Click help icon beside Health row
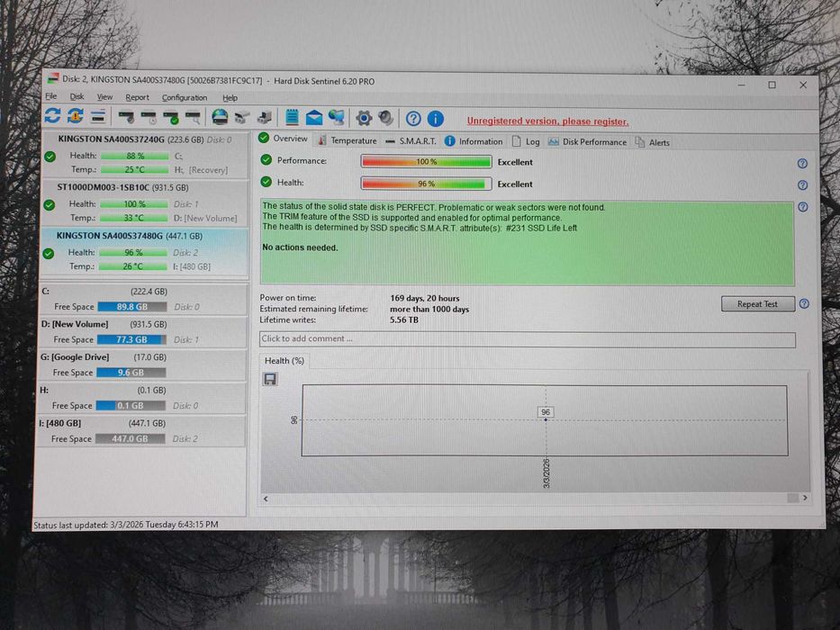Image resolution: width=840 pixels, height=630 pixels. click(x=802, y=185)
